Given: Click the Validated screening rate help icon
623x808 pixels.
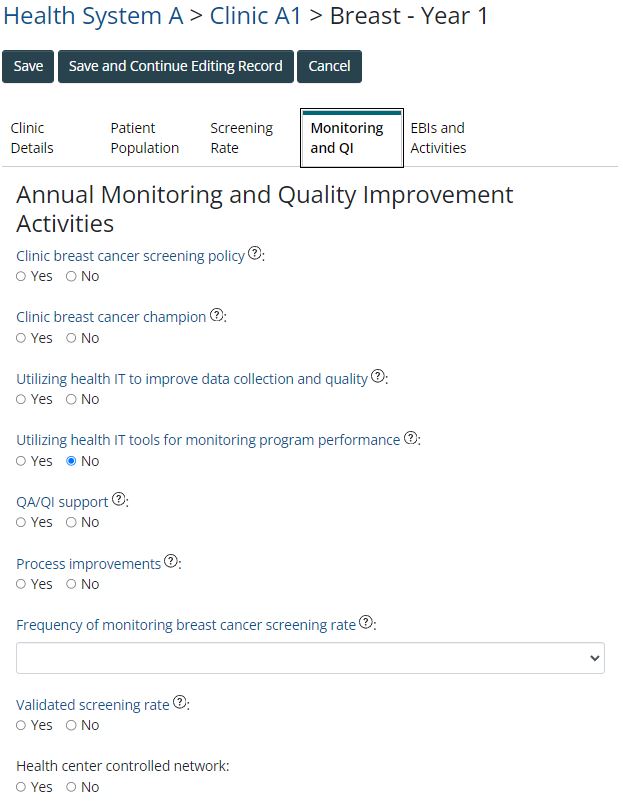Looking at the screenshot, I should coord(180,703).
